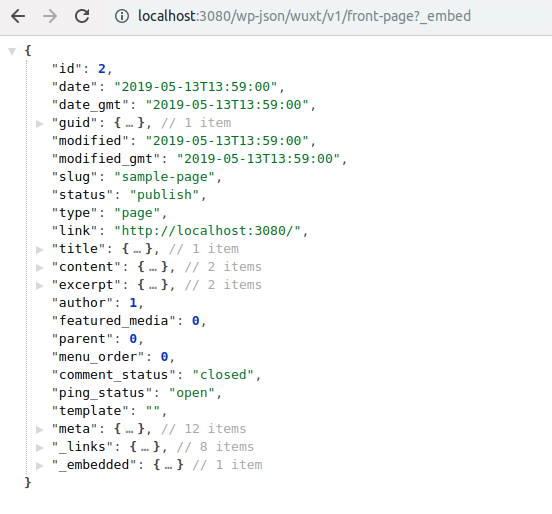
Task: Collapse the root JSON object triangle
Action: click(x=12, y=51)
